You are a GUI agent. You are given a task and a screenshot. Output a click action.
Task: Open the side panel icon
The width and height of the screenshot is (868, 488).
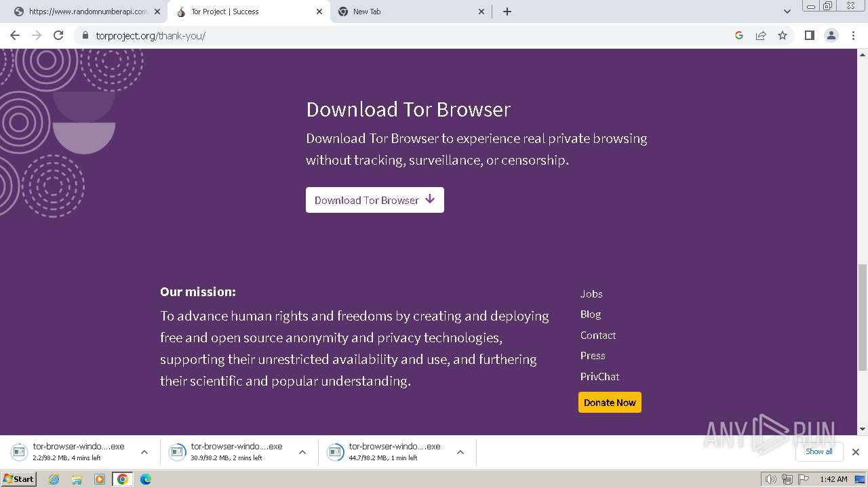point(809,35)
